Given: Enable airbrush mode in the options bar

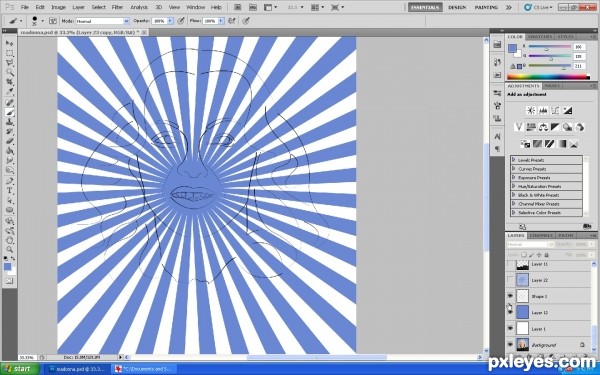Looking at the screenshot, I should click(232, 21).
